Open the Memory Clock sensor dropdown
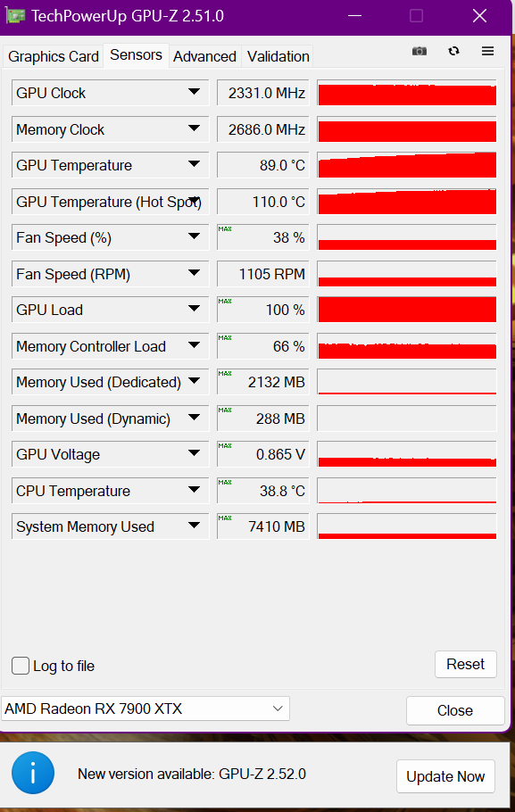Screen dimensions: 515x812 pos(195,128)
